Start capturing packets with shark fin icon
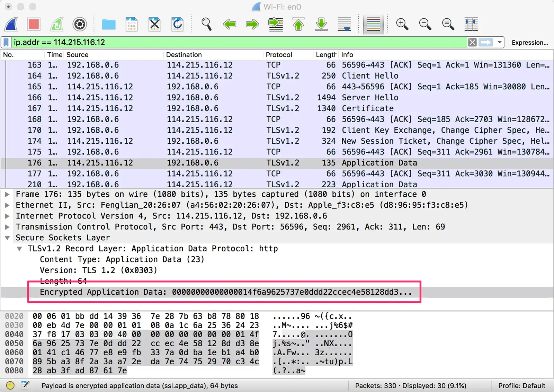 11,24
